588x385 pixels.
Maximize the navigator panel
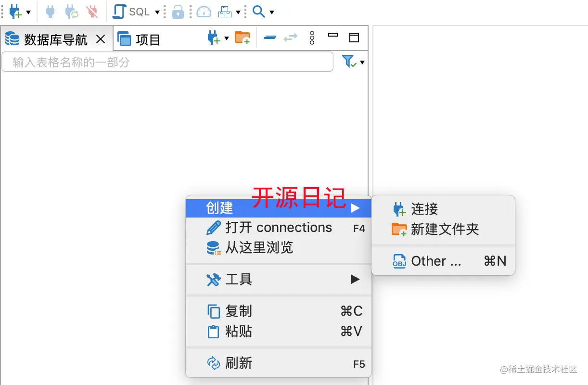(x=354, y=38)
